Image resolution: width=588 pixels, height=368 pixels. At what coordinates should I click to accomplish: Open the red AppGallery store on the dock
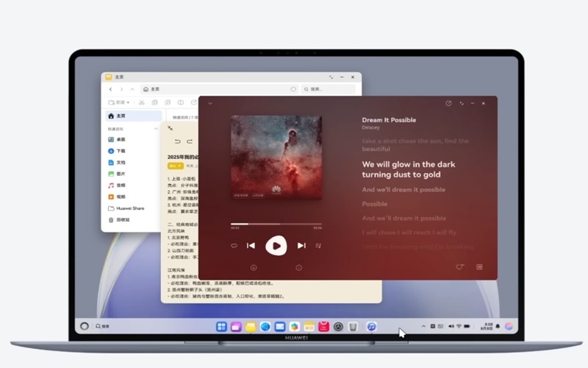click(323, 327)
